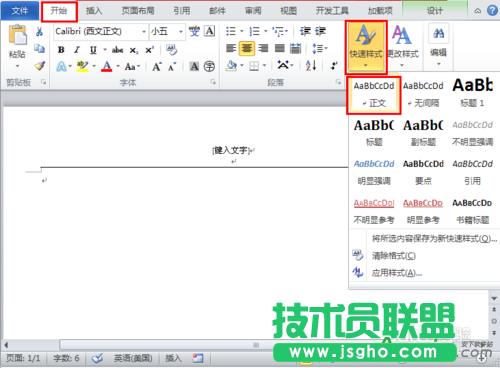Click the language 英语(美国) status
This screenshot has height=368, width=500.
[133, 358]
